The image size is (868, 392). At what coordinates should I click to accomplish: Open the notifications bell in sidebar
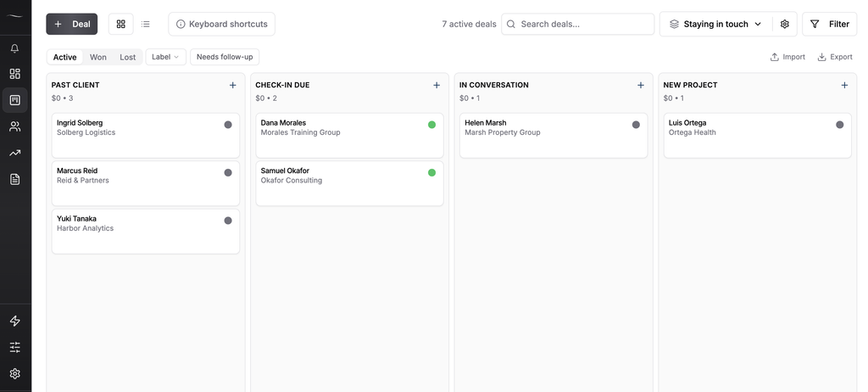click(x=15, y=49)
